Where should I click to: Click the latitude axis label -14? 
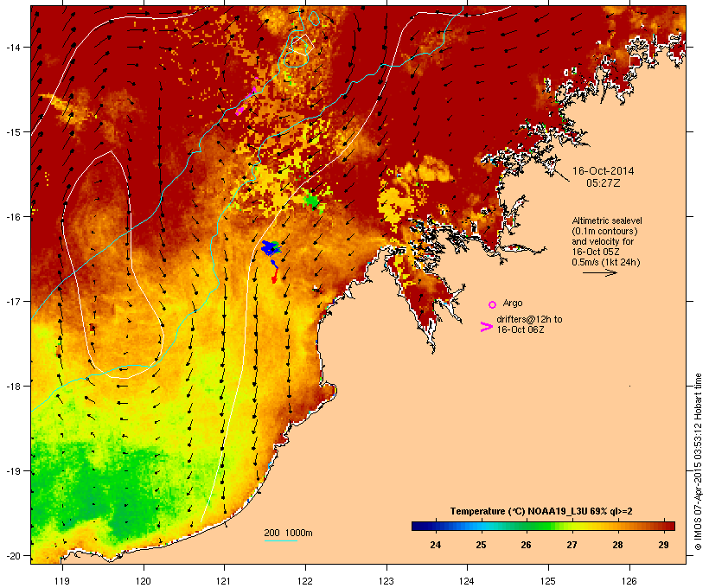(x=13, y=47)
